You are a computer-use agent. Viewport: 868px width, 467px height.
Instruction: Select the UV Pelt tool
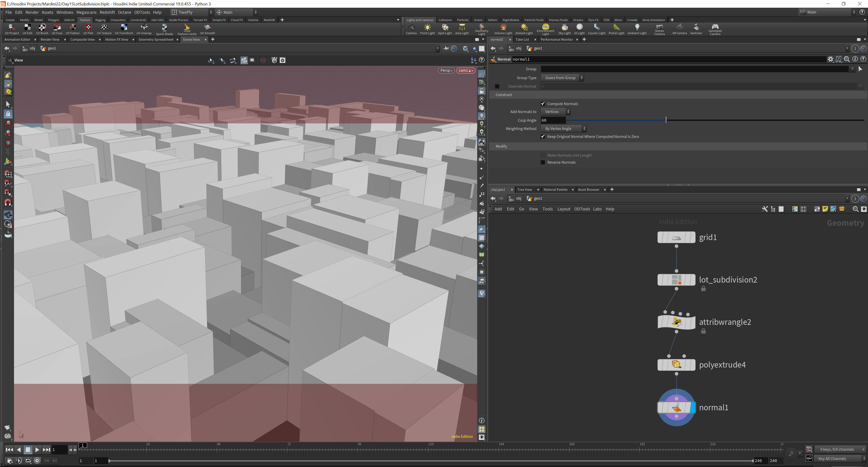(88, 29)
